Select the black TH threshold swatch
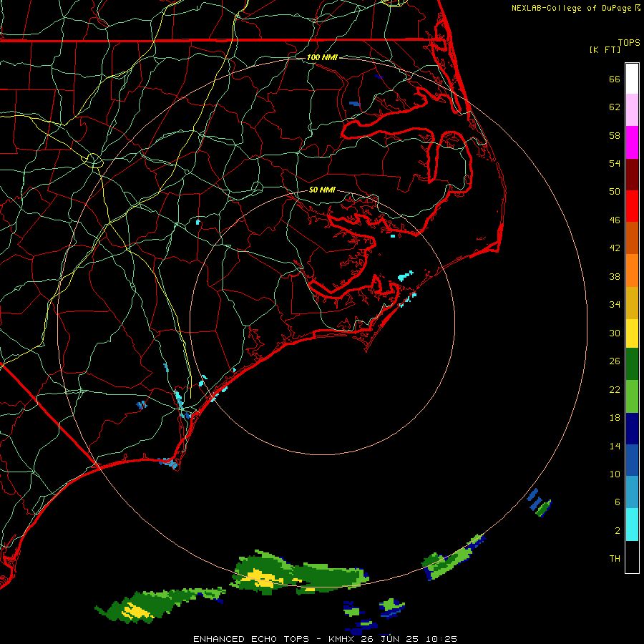 [632, 557]
